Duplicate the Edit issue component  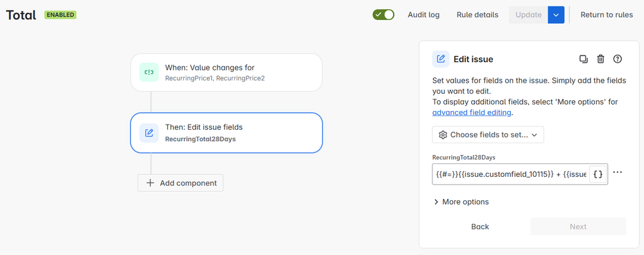click(x=583, y=59)
